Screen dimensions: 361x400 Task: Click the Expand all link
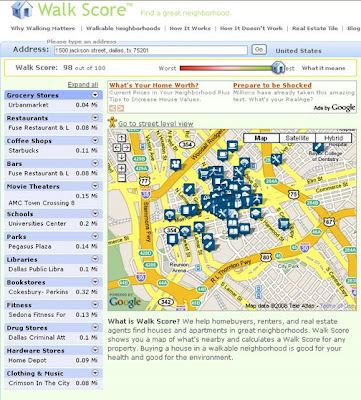pos(83,84)
